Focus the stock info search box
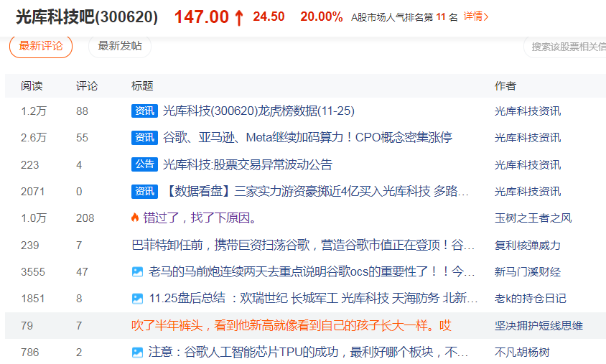This screenshot has height=364, width=606. pos(565,47)
